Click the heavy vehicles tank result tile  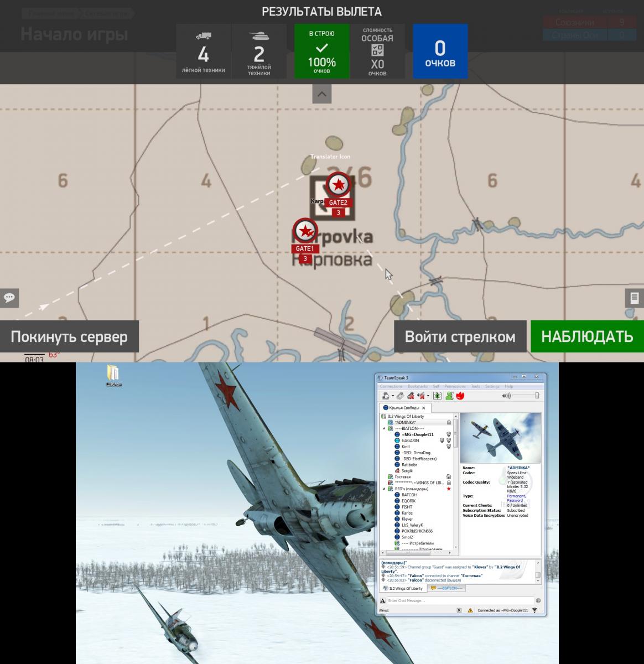259,51
